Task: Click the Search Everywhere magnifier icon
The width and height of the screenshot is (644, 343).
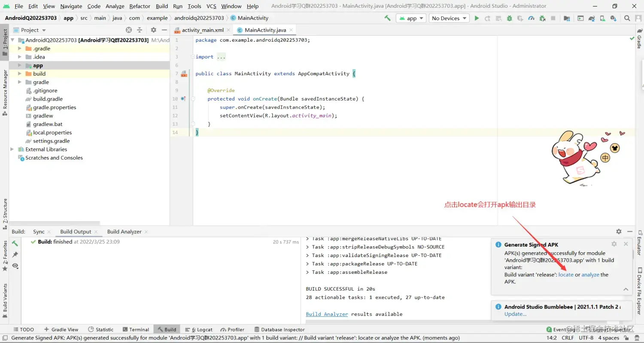Action: pos(627,18)
